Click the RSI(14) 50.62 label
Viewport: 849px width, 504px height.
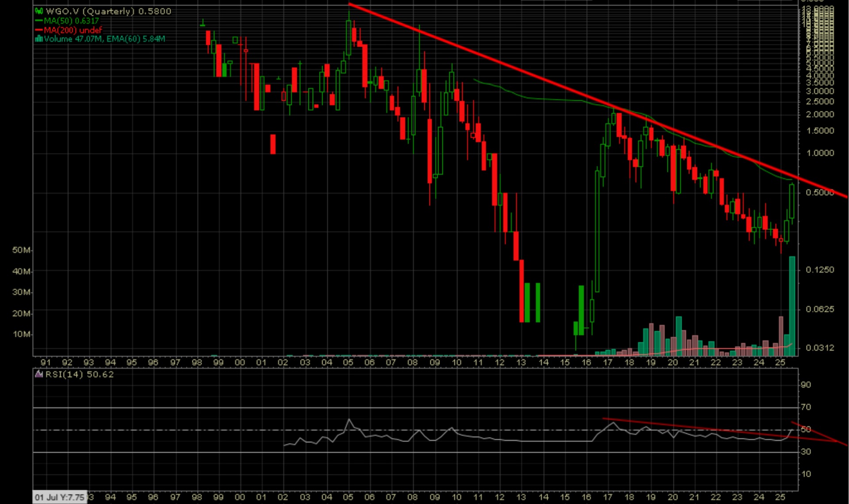80,374
